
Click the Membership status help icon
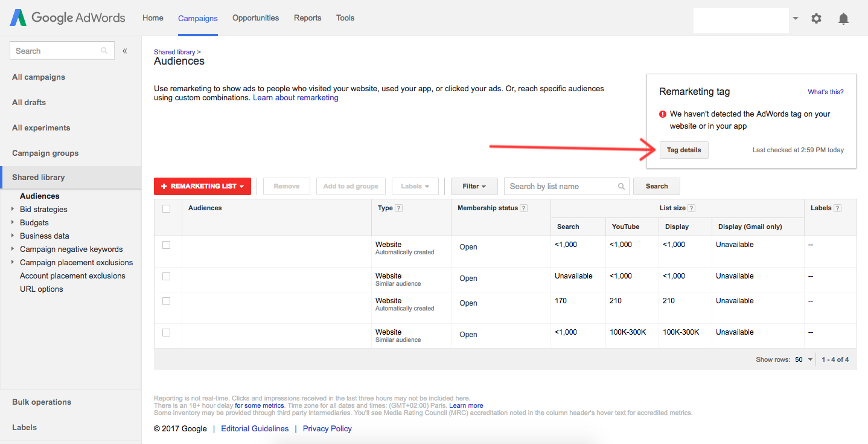tap(524, 208)
